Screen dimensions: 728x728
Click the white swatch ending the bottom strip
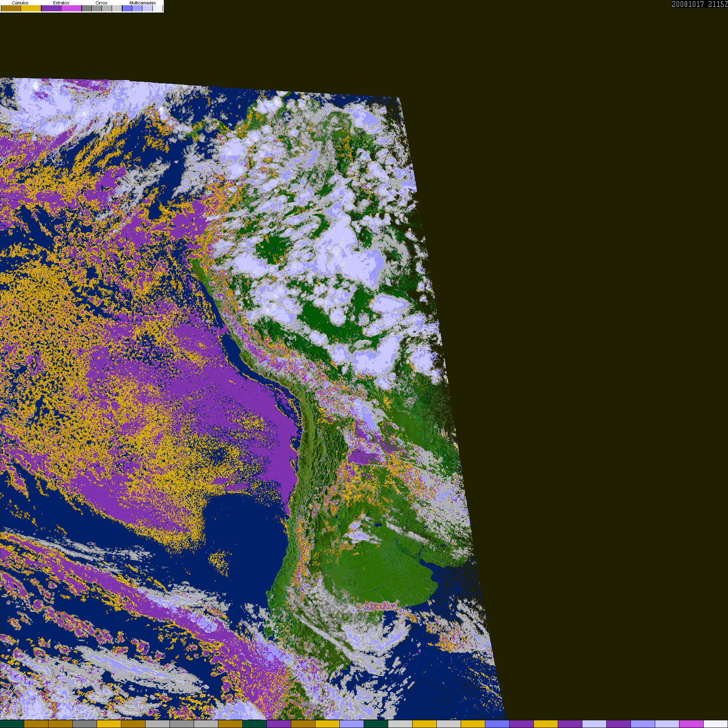click(716, 724)
